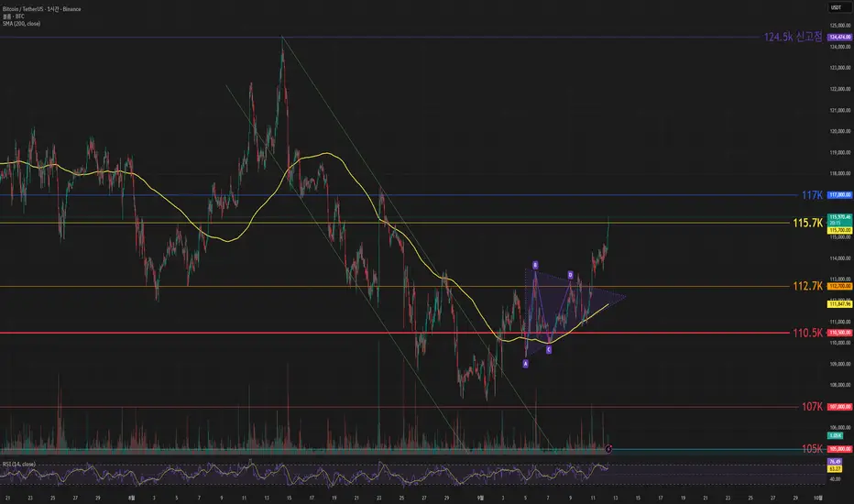This screenshot has height=504, width=854.
Task: Click the 63.27 yellow RSI value tag
Action: (x=835, y=468)
